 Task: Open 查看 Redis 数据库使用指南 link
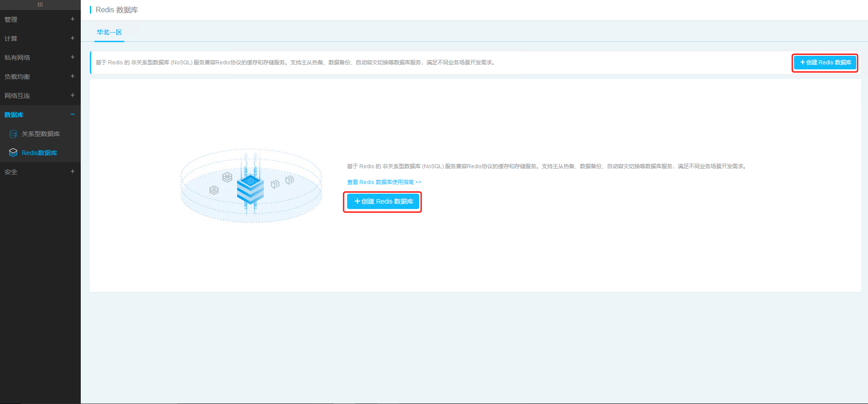[384, 182]
